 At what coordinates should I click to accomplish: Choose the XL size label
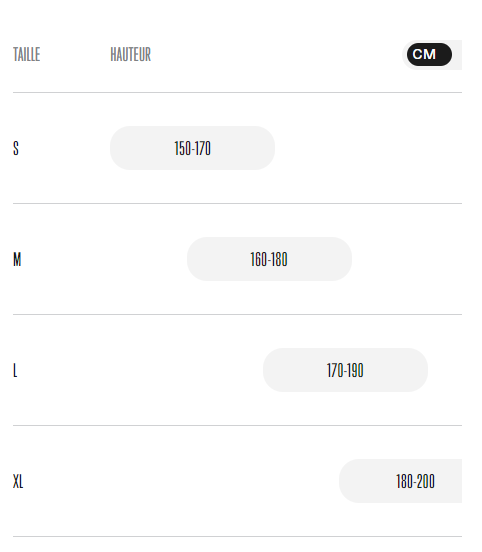point(18,481)
